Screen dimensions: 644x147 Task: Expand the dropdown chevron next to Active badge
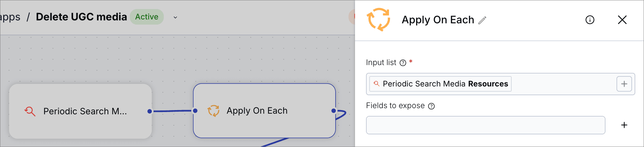175,17
